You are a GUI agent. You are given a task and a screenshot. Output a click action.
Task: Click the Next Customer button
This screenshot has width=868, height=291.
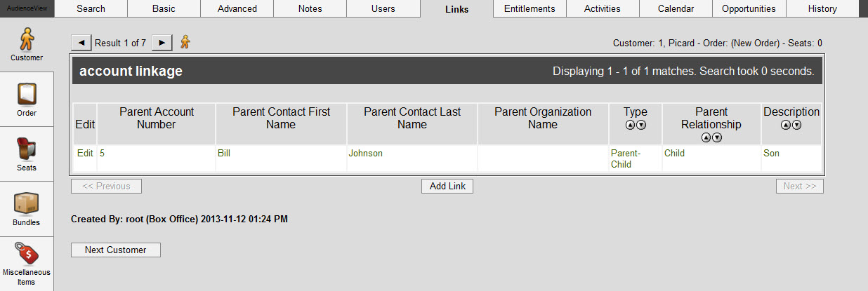click(x=116, y=250)
